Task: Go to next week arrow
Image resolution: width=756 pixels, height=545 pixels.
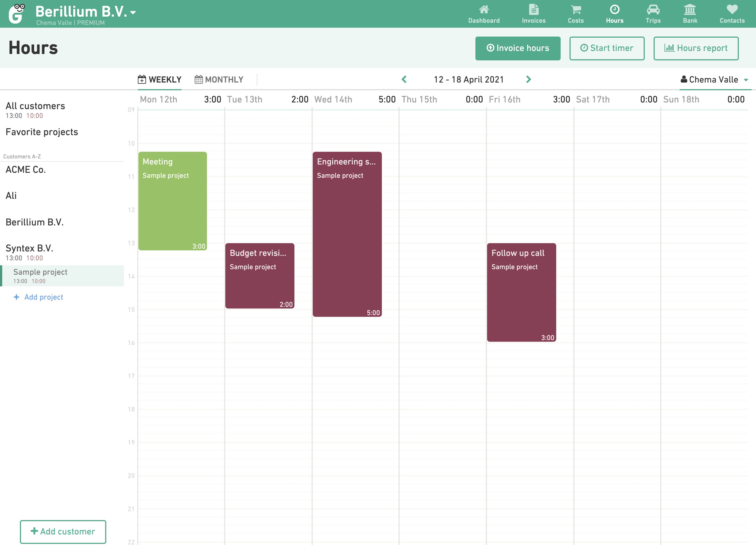Action: point(528,79)
